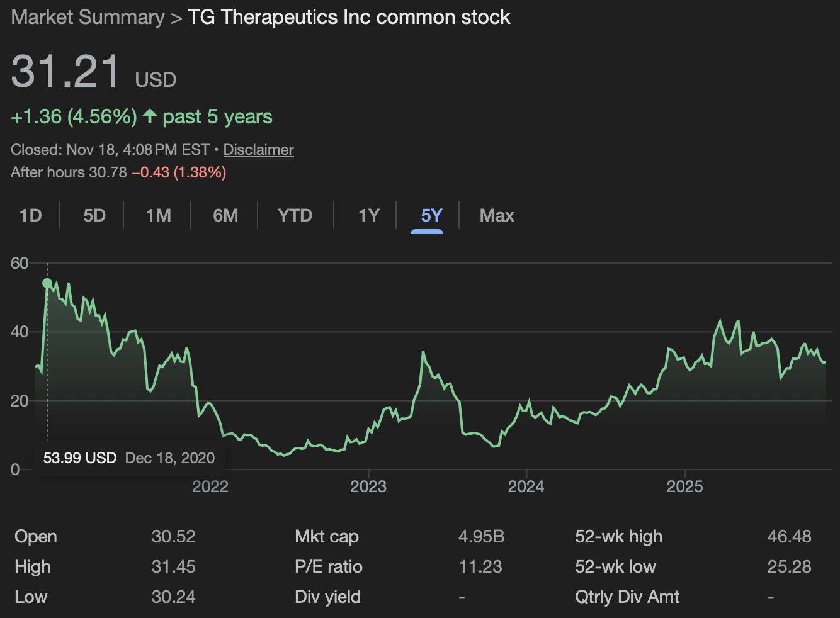Image resolution: width=840 pixels, height=618 pixels.
Task: Click the market cap value 4.95B
Action: tap(482, 537)
